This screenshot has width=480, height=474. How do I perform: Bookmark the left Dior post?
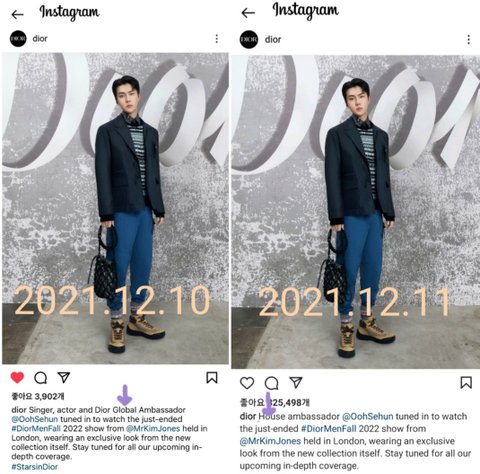point(212,378)
